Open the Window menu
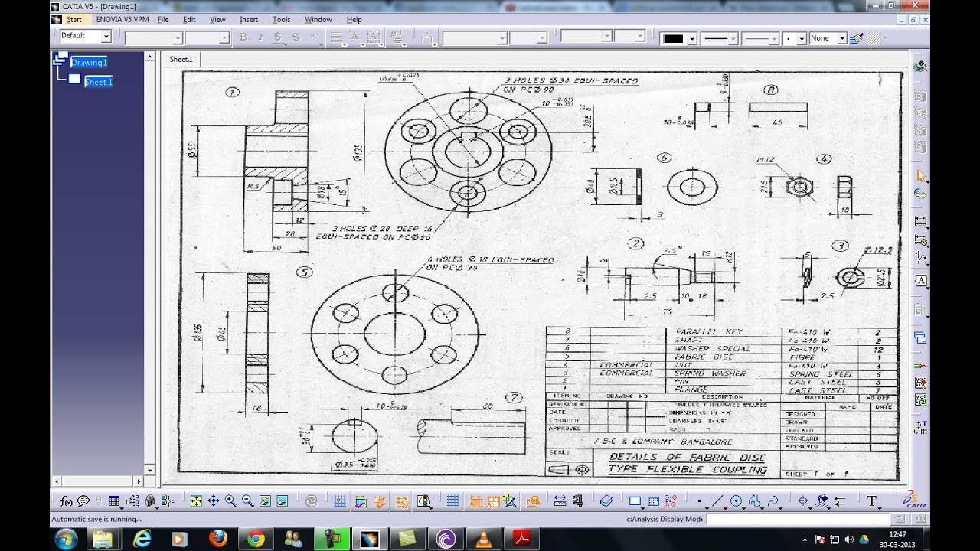The height and width of the screenshot is (551, 980). click(x=318, y=19)
